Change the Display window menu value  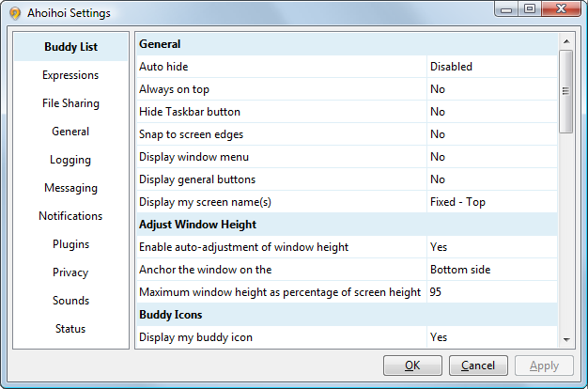(492, 157)
